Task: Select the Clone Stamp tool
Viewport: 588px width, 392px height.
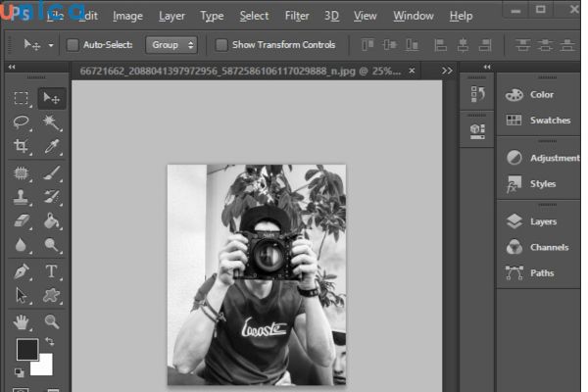Action: point(21,197)
